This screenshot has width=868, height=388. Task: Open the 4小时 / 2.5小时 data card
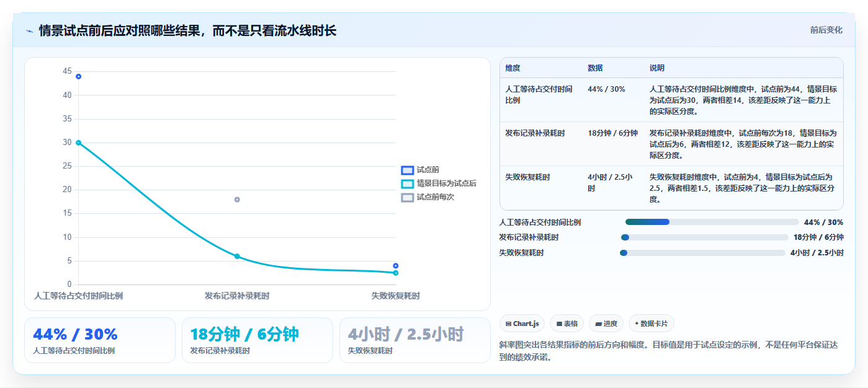point(415,340)
